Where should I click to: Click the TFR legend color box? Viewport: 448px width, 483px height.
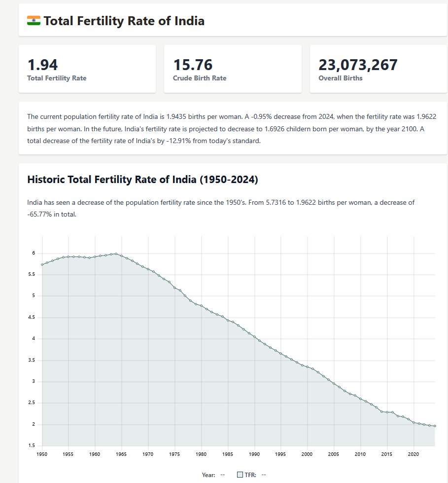[240, 475]
